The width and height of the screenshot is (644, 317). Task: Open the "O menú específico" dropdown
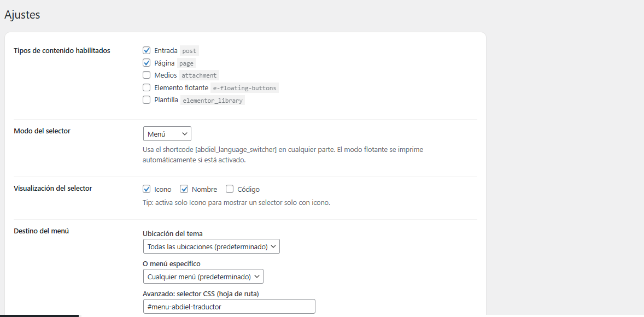click(x=203, y=276)
